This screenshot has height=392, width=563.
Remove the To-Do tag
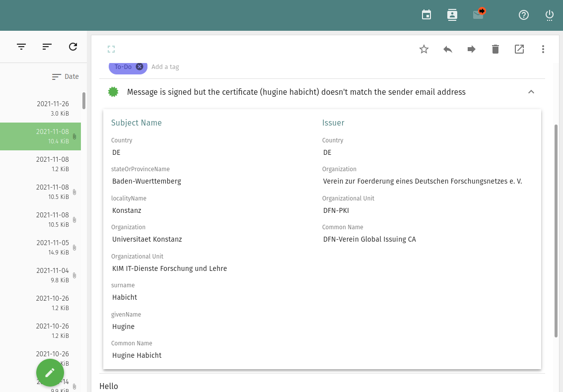pos(140,66)
